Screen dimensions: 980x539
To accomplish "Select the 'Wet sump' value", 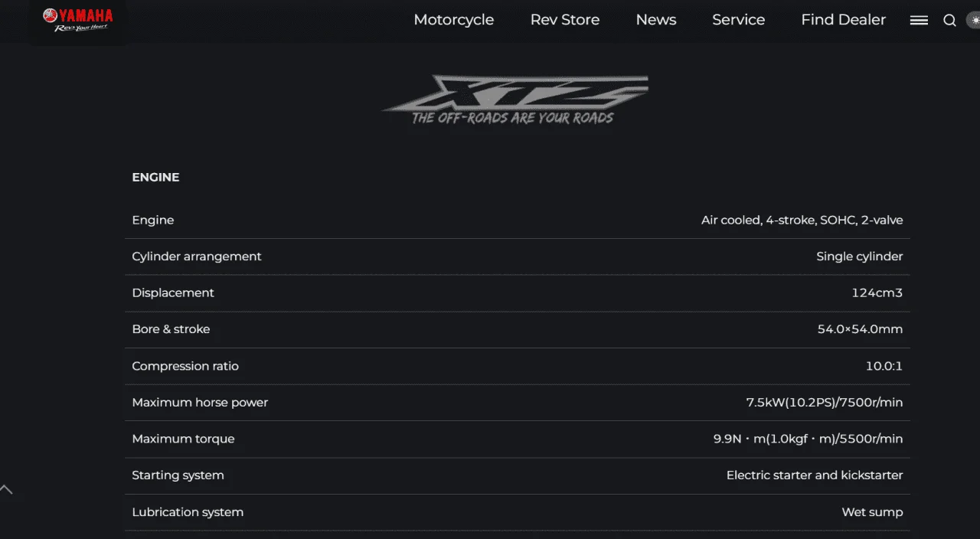I will (x=873, y=512).
